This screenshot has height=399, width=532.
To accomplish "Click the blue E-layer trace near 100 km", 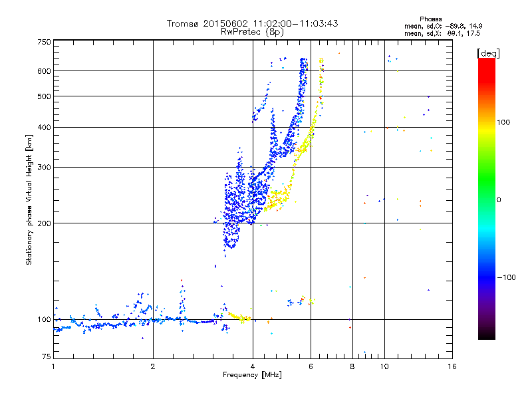I will 136,323.
